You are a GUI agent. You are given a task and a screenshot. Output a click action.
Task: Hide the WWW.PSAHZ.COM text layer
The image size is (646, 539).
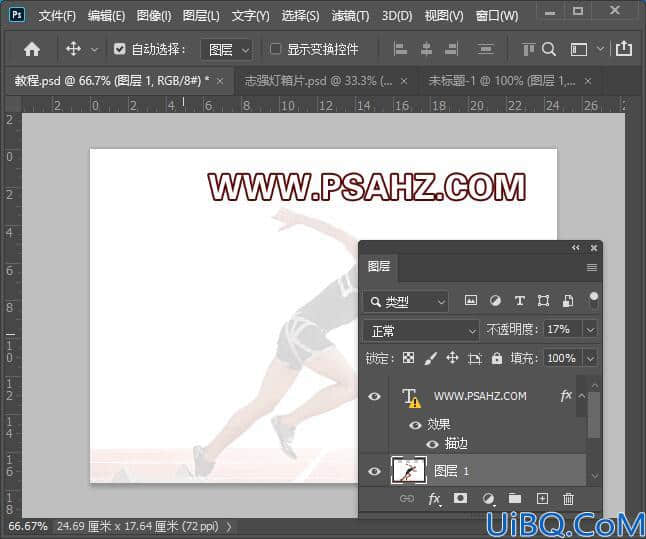pyautogui.click(x=374, y=396)
